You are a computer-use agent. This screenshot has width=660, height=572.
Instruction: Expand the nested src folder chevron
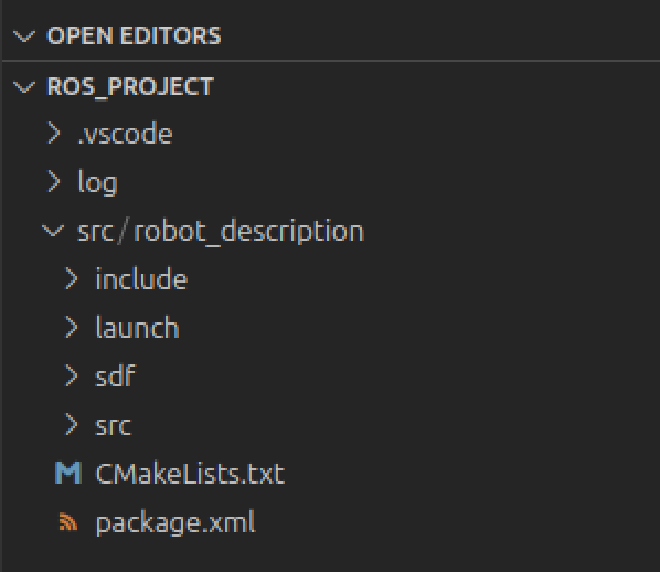pyautogui.click(x=72, y=424)
